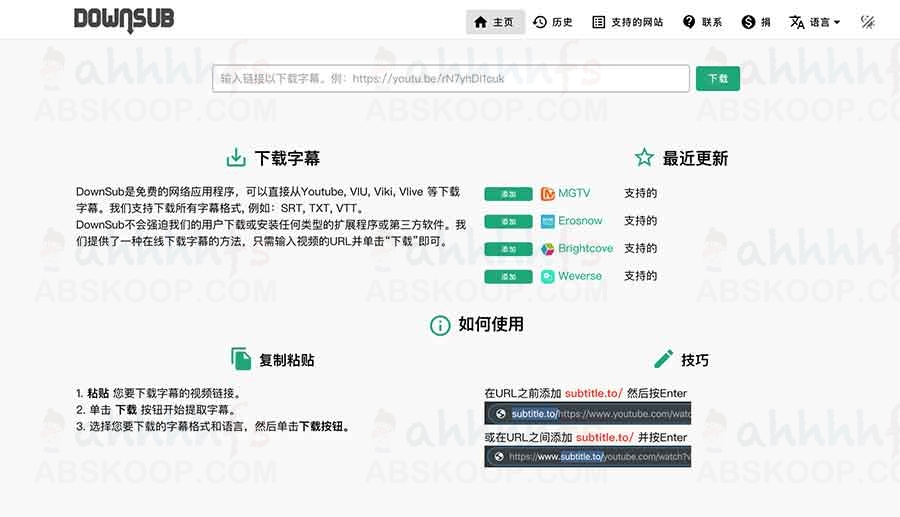Click the 如何使用 info circle icon
900x517 pixels.
tap(439, 325)
